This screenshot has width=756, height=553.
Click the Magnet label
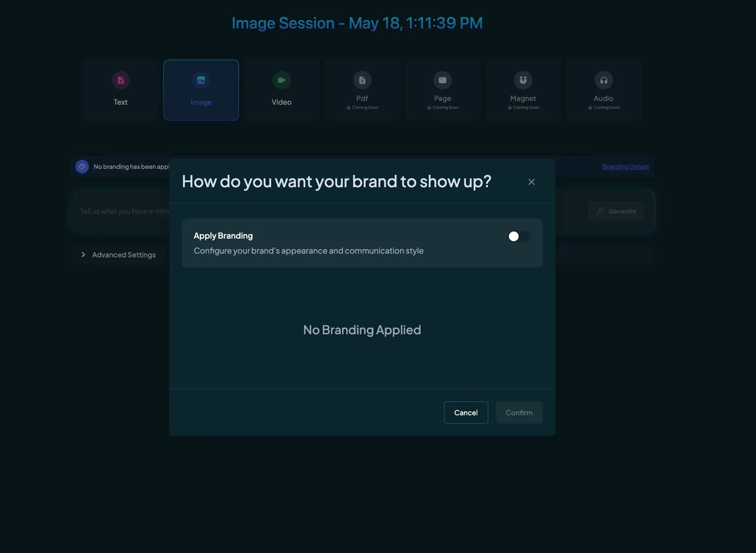(x=523, y=98)
